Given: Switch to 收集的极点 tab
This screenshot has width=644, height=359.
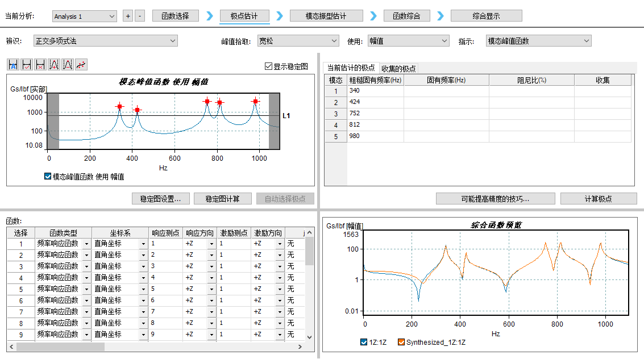Looking at the screenshot, I should pos(398,69).
